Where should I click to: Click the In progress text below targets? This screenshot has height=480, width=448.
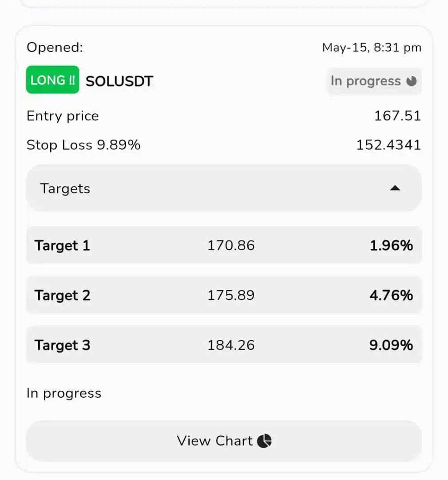click(64, 393)
